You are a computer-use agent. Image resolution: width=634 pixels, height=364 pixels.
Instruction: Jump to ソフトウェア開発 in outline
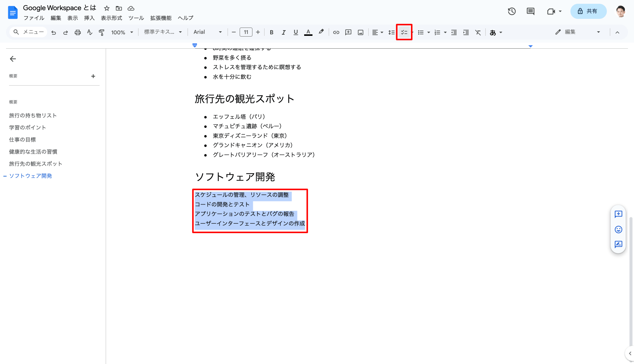[x=31, y=176]
